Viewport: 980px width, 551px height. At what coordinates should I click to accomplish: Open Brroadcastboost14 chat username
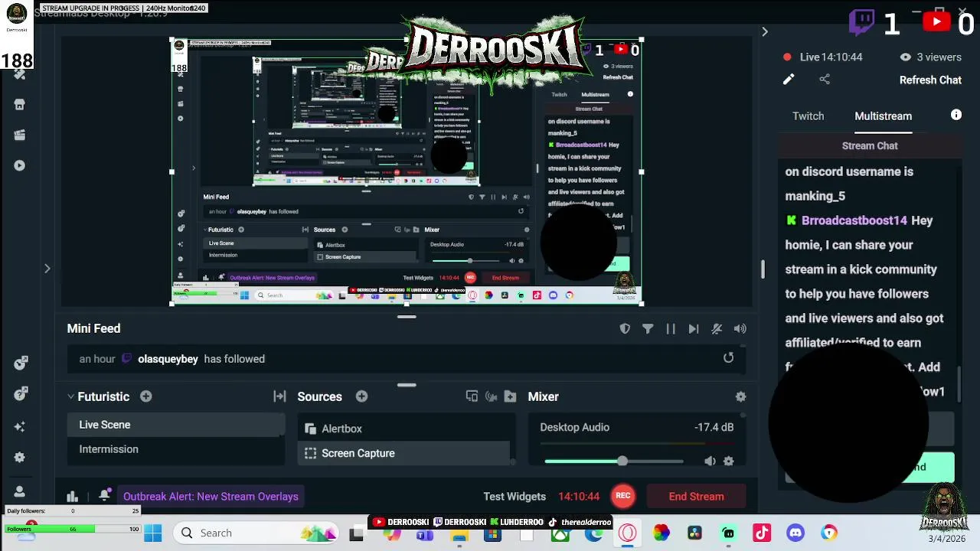point(854,220)
